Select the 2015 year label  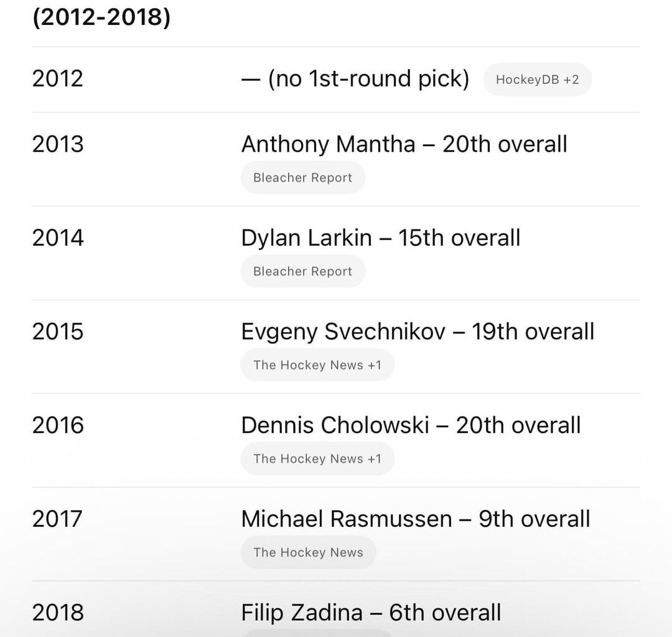pos(58,332)
